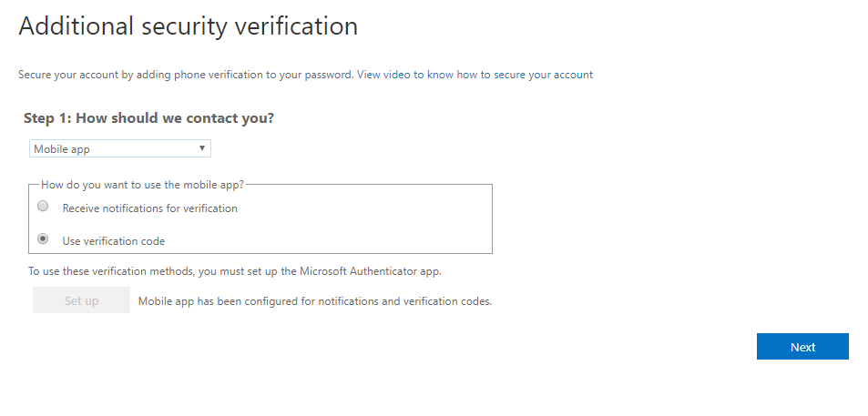
Task: Click the Microsoft Authenticator app instruction text
Action: coord(235,271)
